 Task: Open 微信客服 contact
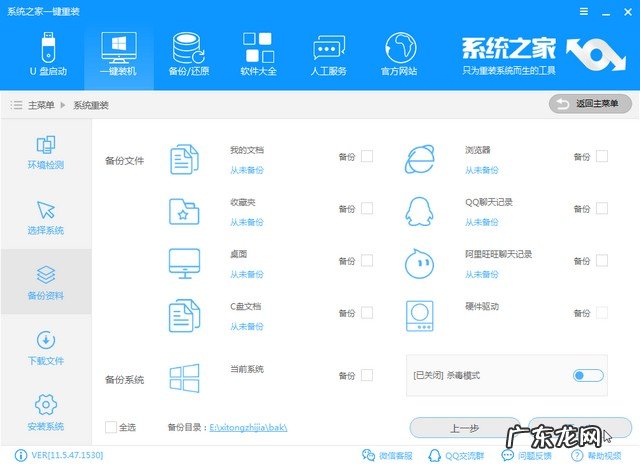pyautogui.click(x=387, y=455)
